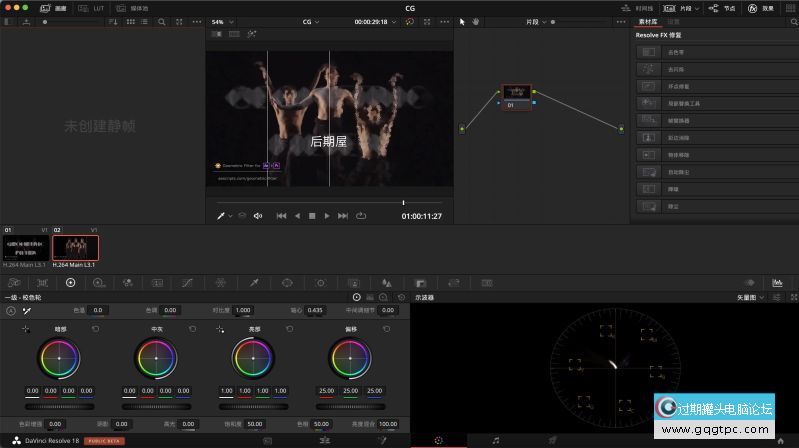Switch to the 素材库 tab
This screenshot has height=448, width=799.
click(x=649, y=21)
